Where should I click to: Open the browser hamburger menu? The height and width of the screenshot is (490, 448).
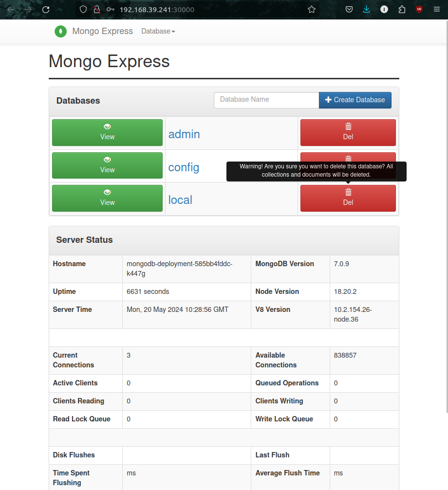click(x=437, y=10)
